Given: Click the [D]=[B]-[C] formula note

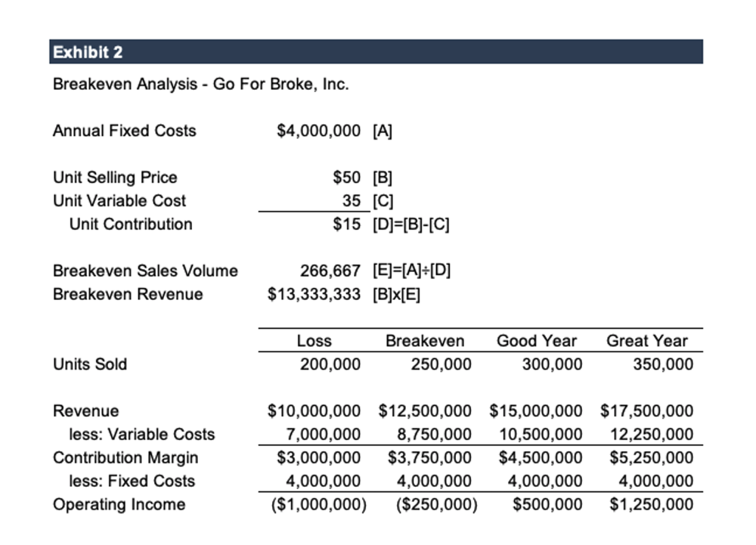Looking at the screenshot, I should 411,225.
